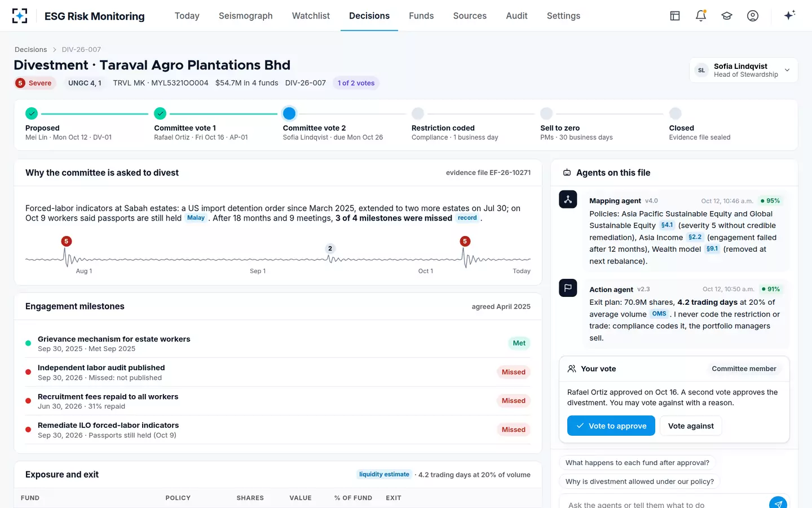Send message with the paper plane icon
This screenshot has width=812, height=508.
point(778,504)
